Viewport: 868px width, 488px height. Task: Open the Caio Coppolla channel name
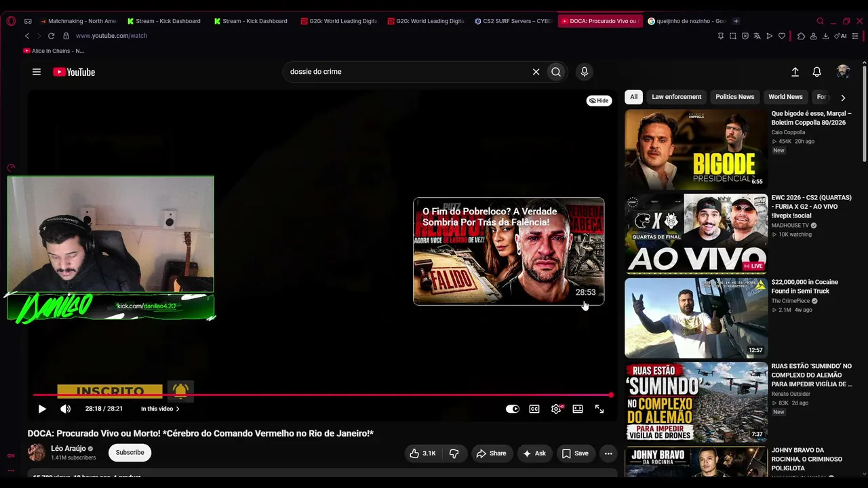click(x=788, y=132)
